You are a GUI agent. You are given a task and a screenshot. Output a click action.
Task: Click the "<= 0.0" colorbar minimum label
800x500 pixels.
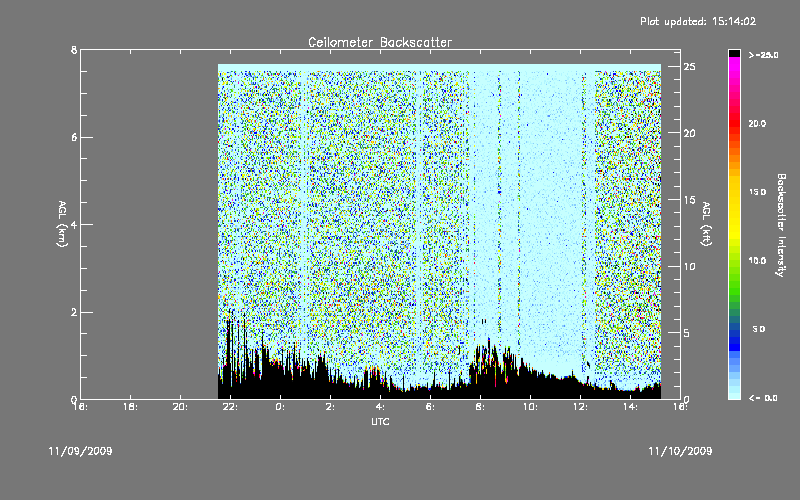point(763,398)
